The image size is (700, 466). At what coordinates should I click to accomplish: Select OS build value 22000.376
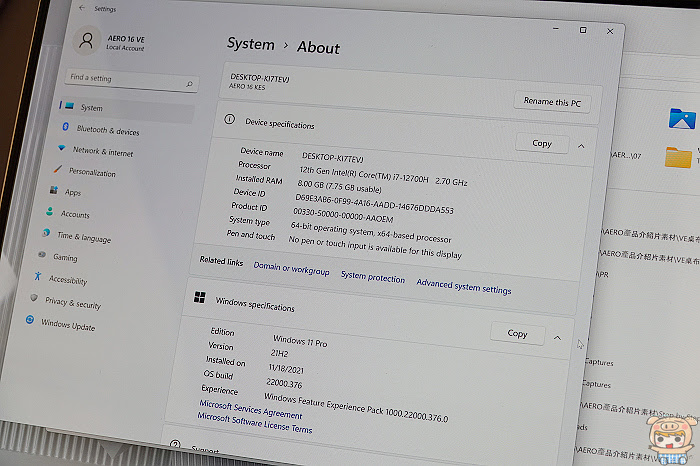284,383
